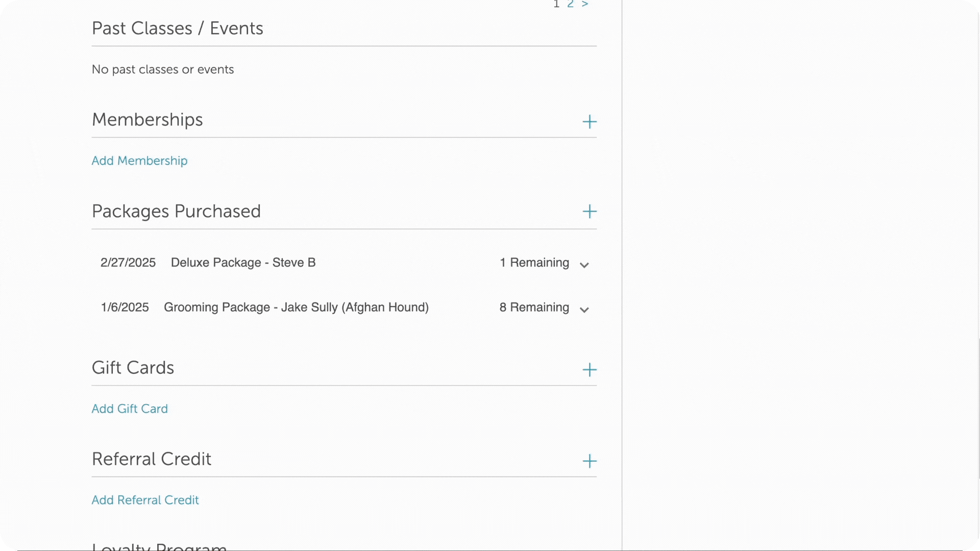The width and height of the screenshot is (980, 551).
Task: Select the Deluxe Package - Steve B entry
Action: 243,263
